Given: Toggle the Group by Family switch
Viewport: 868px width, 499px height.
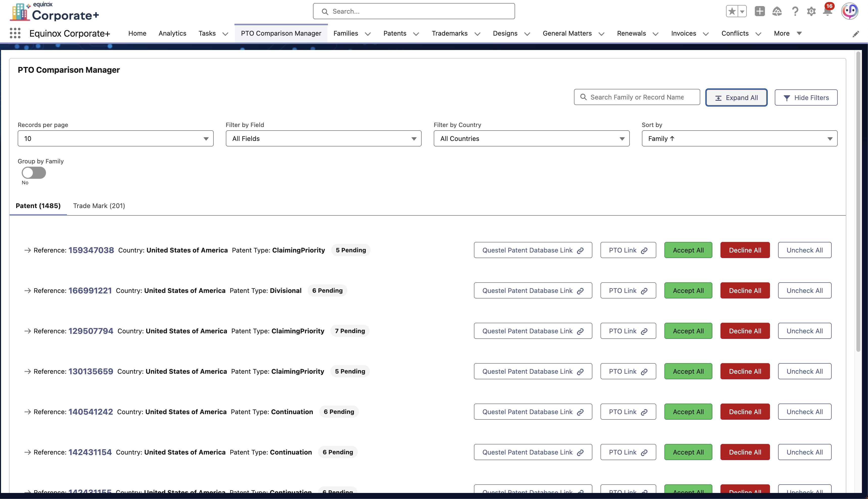Looking at the screenshot, I should point(34,173).
